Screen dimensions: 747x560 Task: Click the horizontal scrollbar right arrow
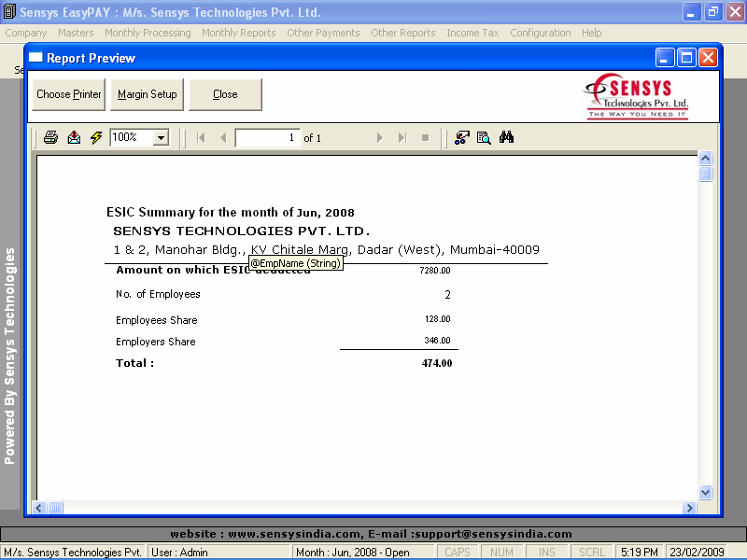pos(688,508)
